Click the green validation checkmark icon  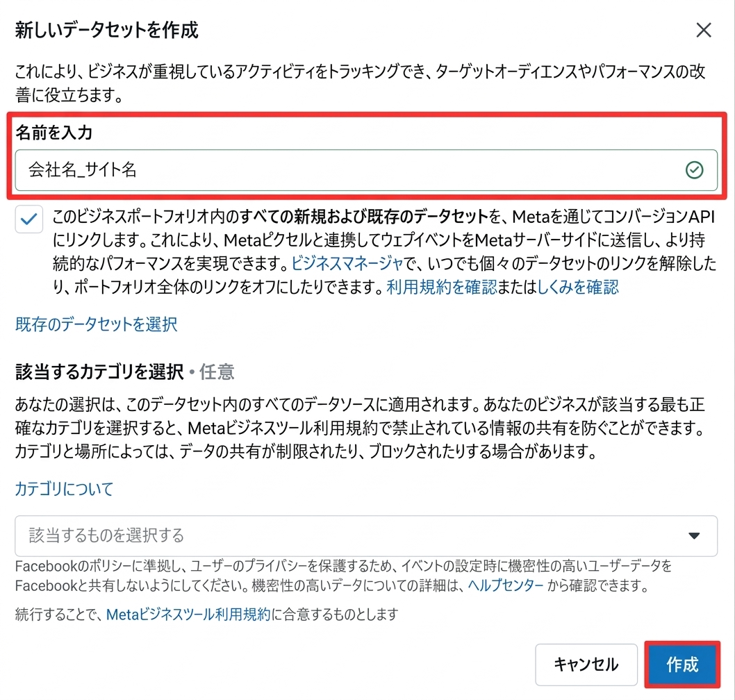tap(694, 169)
